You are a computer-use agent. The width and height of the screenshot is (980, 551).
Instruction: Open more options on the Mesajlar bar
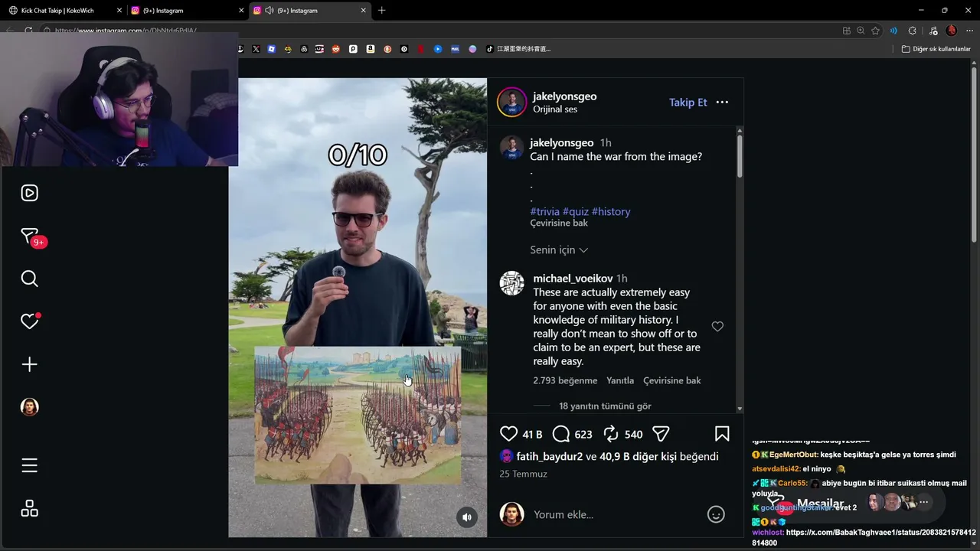click(x=924, y=503)
